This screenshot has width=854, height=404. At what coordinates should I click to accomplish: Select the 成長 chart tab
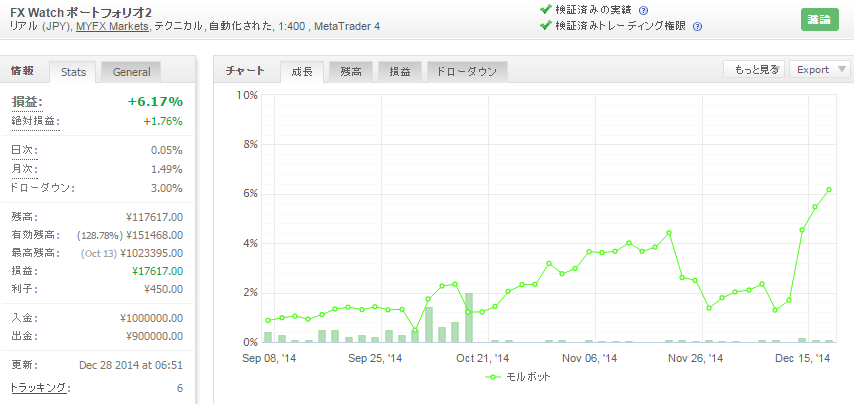[x=302, y=72]
